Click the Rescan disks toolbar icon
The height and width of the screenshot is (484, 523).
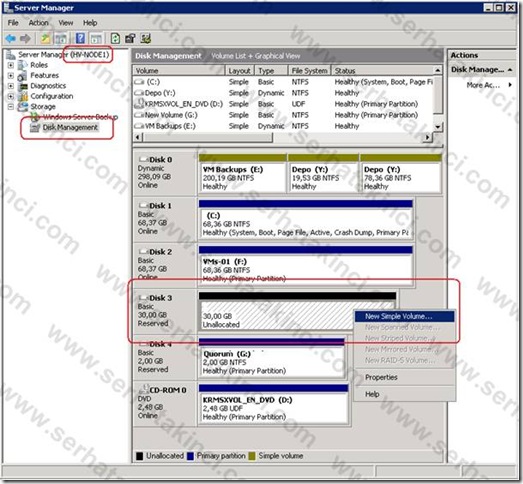tap(146, 39)
